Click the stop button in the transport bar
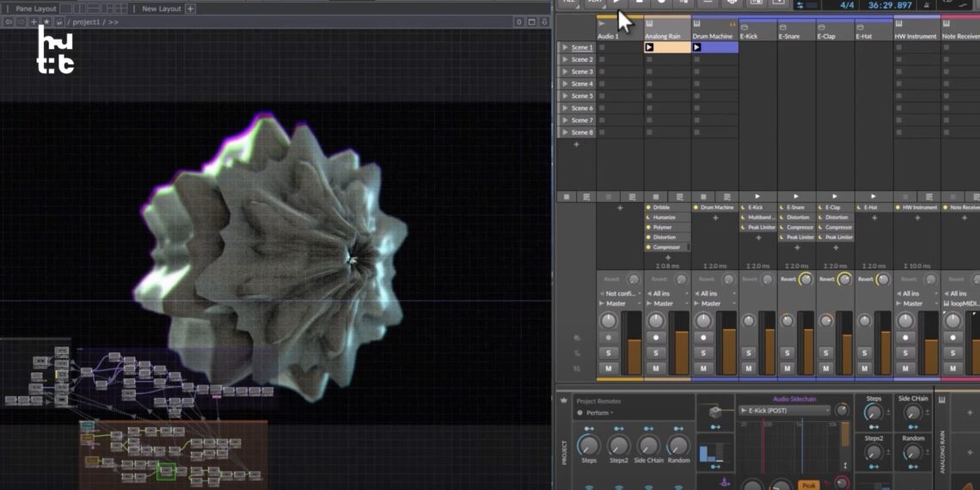The image size is (980, 490). click(x=639, y=3)
